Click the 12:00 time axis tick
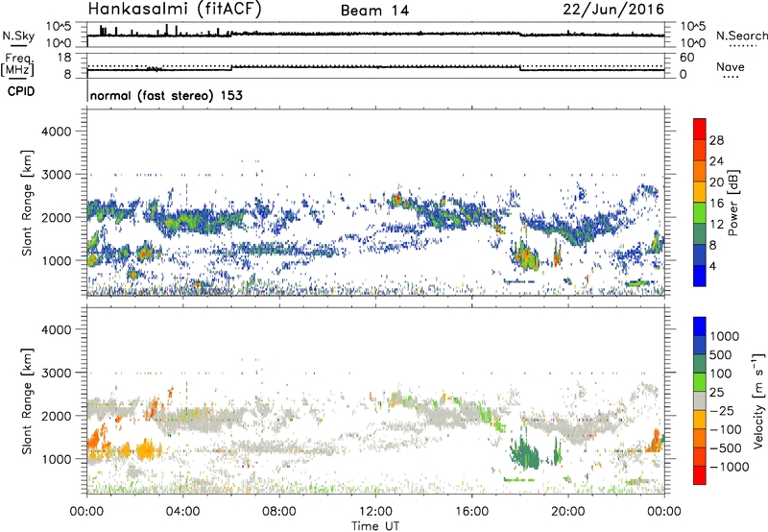 pos(375,512)
